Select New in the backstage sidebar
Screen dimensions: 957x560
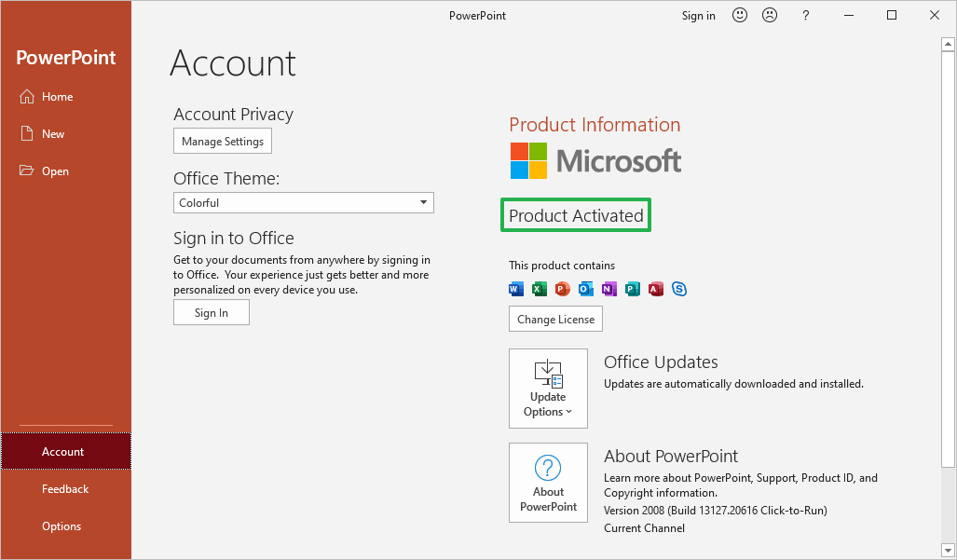click(x=66, y=133)
